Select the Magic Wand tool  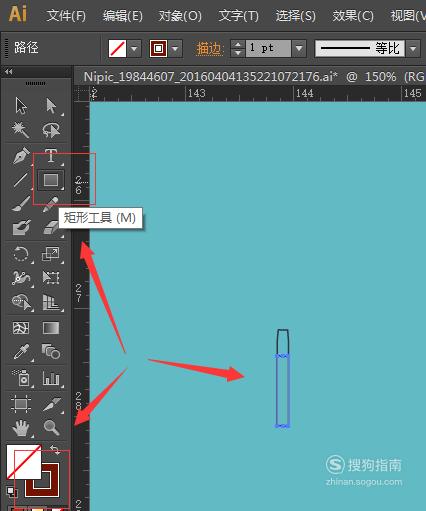pos(21,130)
